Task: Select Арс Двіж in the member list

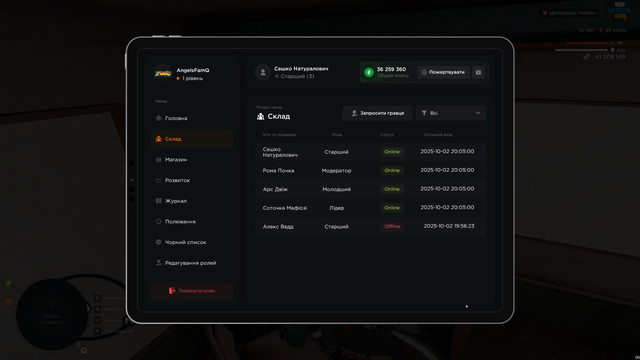Action: coord(275,189)
